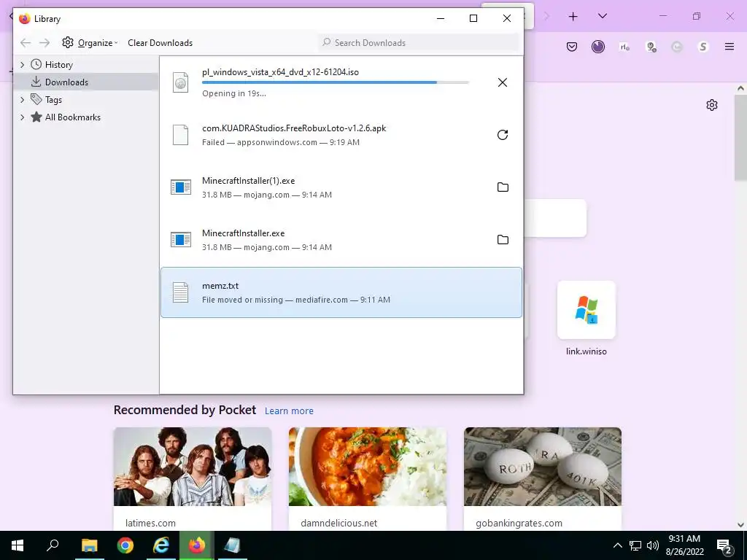
Task: Click the apk file icon in downloads
Action: coord(181,135)
